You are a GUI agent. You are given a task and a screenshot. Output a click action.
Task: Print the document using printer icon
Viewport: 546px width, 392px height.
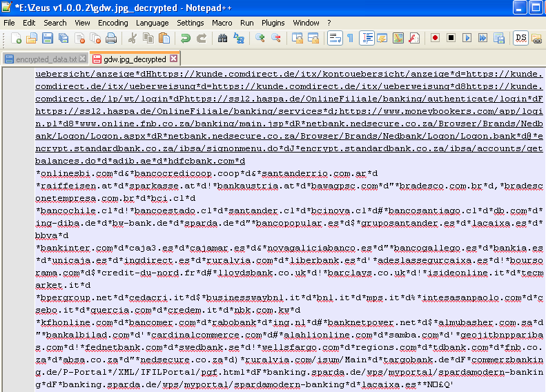click(x=111, y=38)
